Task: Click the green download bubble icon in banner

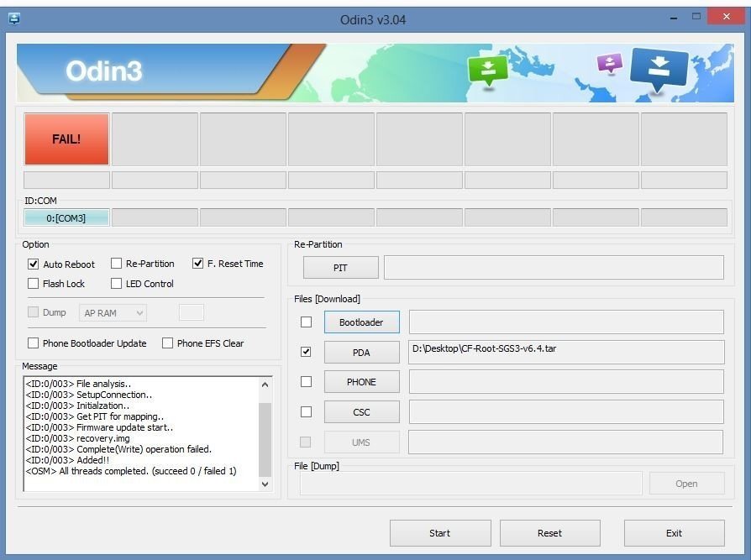Action: click(x=487, y=70)
